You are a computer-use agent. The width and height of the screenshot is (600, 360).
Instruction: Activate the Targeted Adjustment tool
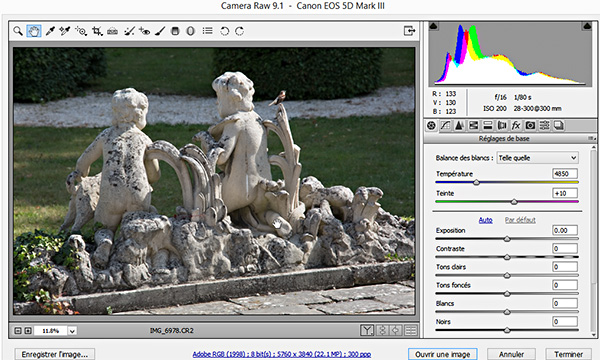click(x=81, y=31)
